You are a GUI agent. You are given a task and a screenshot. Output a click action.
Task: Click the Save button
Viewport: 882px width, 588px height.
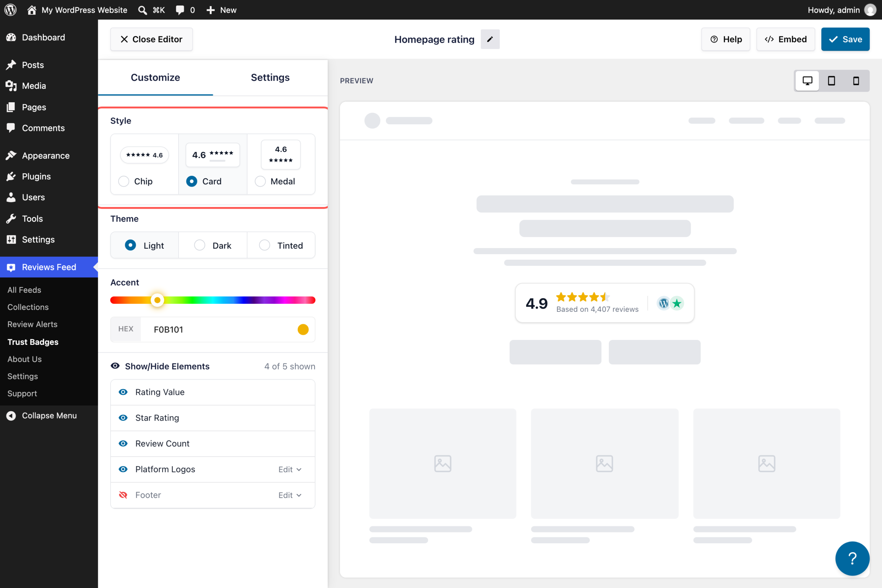(845, 39)
